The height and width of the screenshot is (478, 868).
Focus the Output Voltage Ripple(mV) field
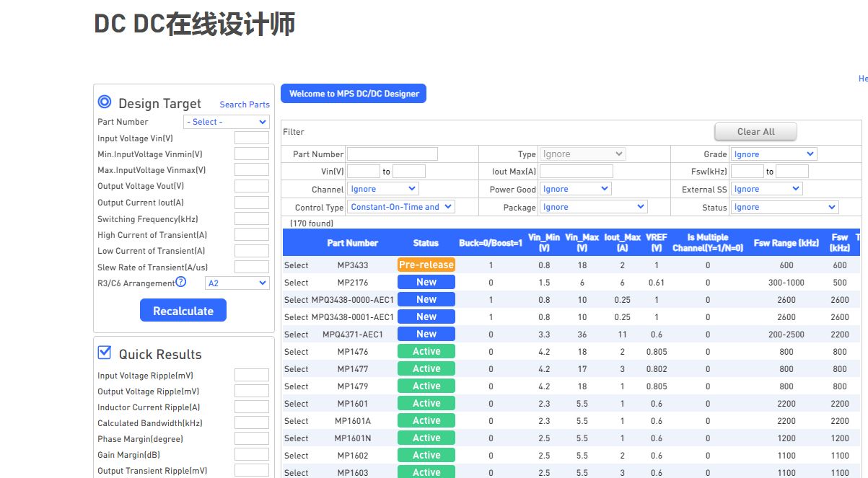252,391
